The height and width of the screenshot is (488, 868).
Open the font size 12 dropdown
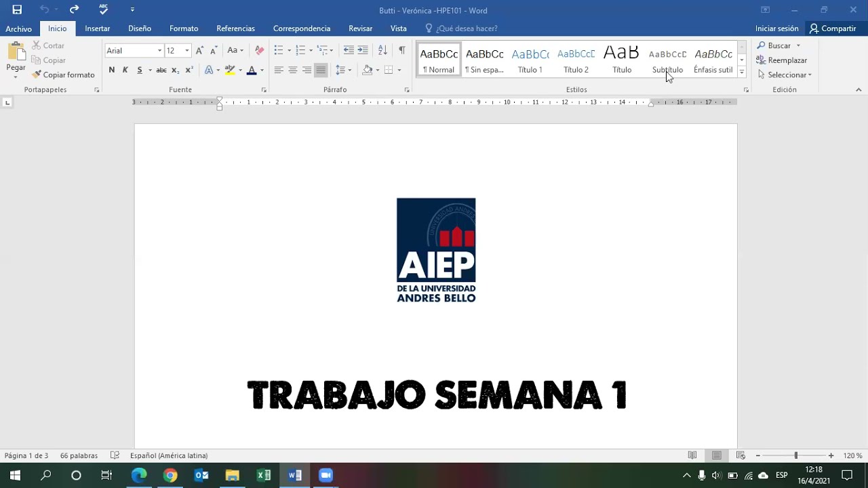[x=186, y=51]
